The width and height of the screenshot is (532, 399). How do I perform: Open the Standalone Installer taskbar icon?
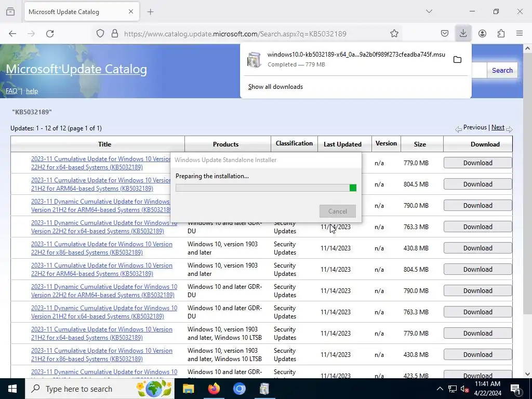(x=264, y=389)
